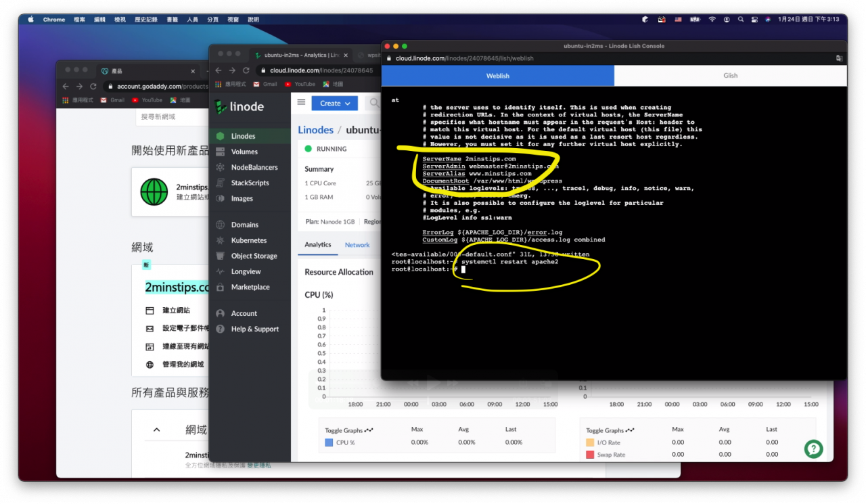Open the Chrome menu in menu bar
The height and width of the screenshot is (504, 866).
point(54,20)
